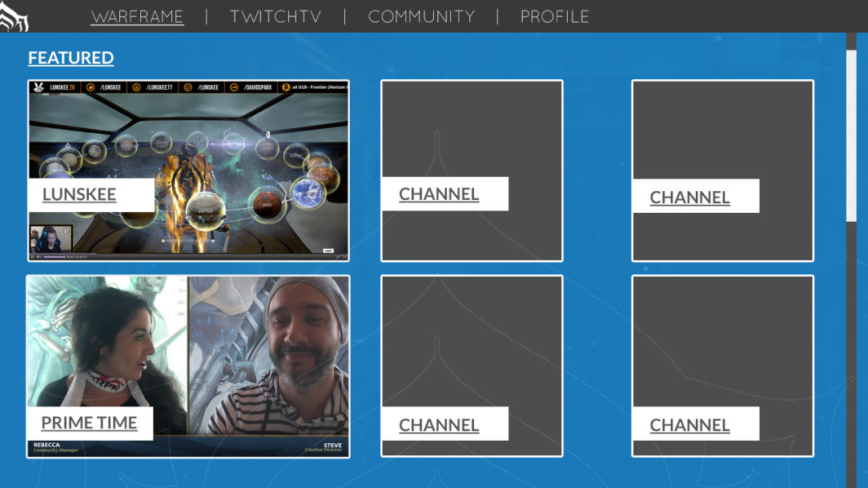Click the Earth planet in Lunskee stream

308,192
